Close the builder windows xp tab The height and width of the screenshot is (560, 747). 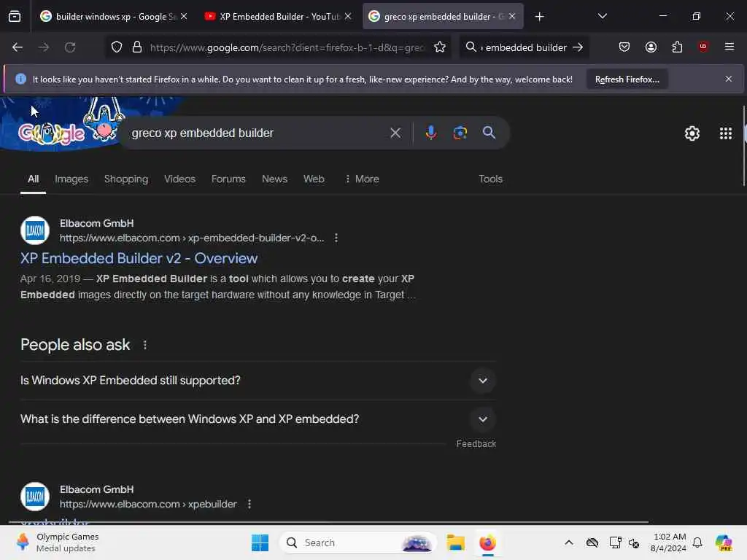click(184, 16)
